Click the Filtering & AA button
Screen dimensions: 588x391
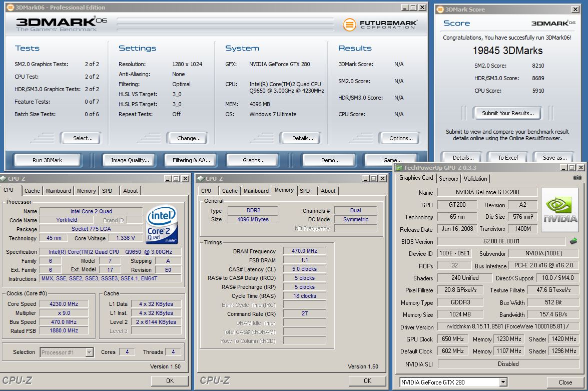coord(191,160)
